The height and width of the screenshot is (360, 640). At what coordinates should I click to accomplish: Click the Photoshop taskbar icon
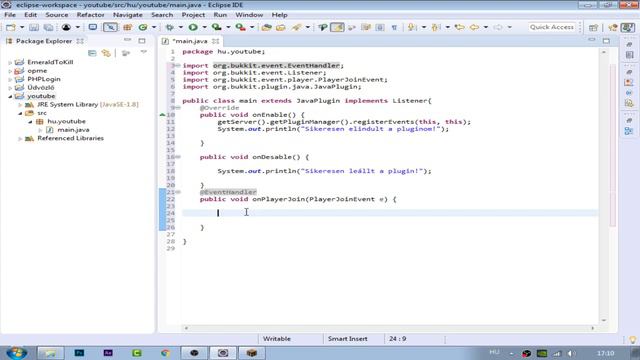[x=80, y=353]
